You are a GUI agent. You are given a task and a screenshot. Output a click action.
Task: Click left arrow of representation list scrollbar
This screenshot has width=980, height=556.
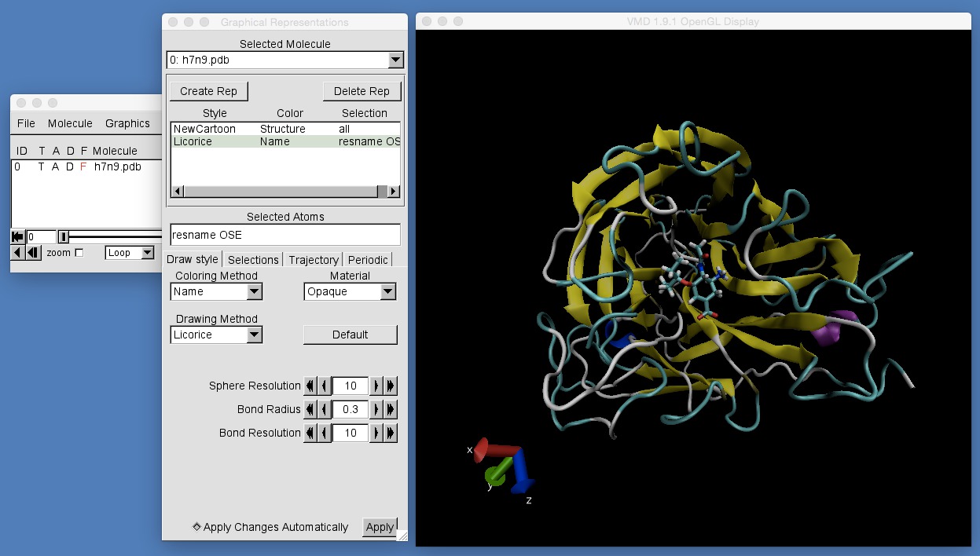tap(177, 192)
